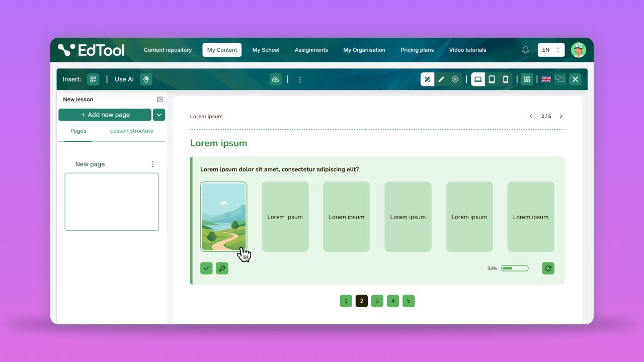Go to page 2 button
The height and width of the screenshot is (362, 644).
[361, 301]
